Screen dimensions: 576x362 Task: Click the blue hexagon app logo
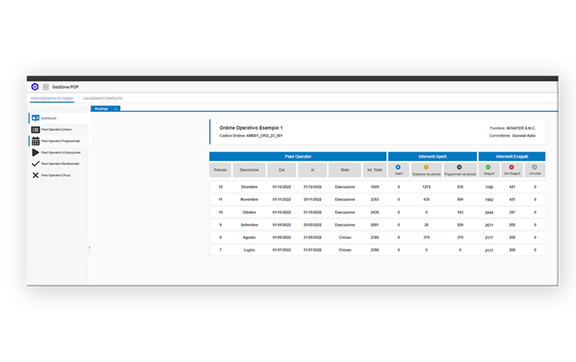point(35,87)
